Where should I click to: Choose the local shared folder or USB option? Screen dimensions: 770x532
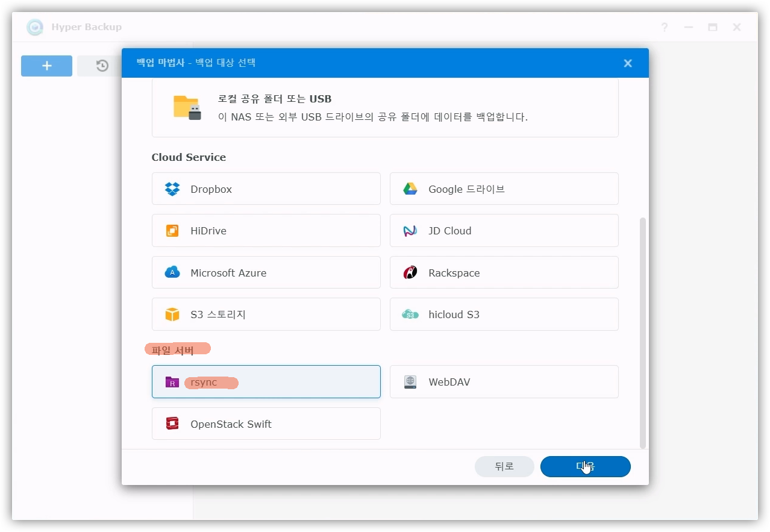(385, 108)
